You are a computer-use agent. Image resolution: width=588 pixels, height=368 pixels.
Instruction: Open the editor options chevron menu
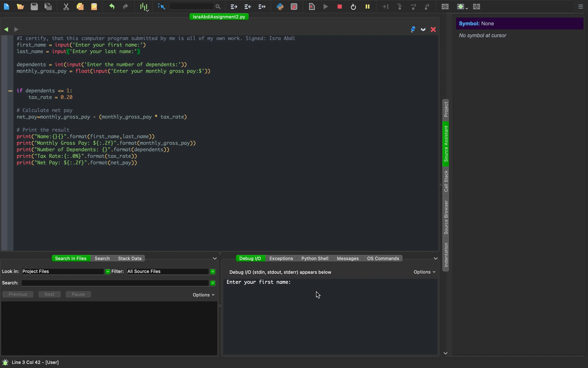pyautogui.click(x=423, y=29)
